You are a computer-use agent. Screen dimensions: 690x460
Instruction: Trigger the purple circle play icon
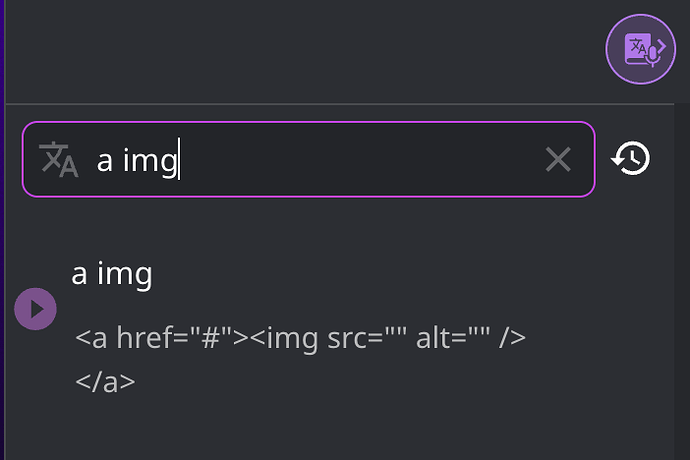[x=35, y=309]
